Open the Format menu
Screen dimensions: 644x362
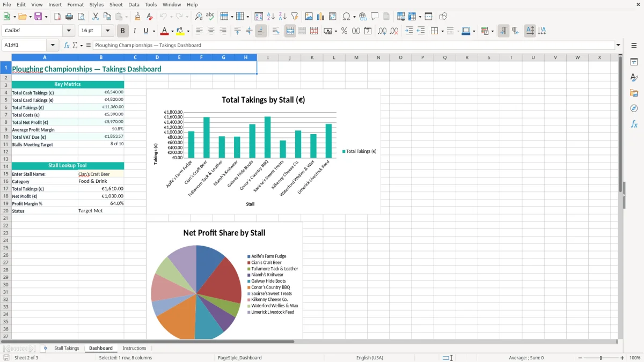pyautogui.click(x=76, y=4)
